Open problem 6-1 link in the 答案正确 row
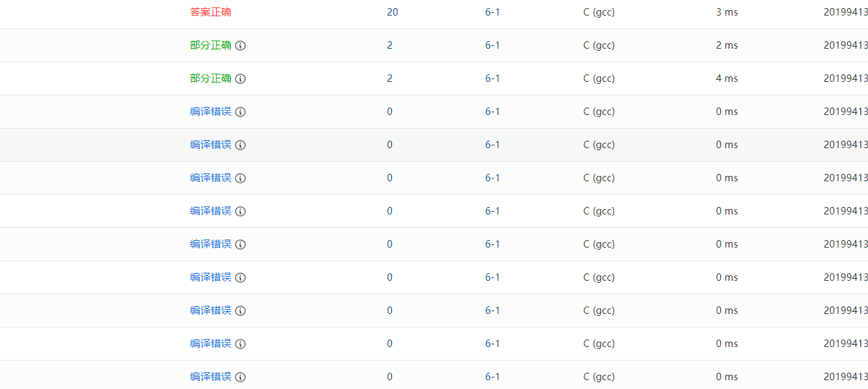The image size is (868, 389). click(x=492, y=12)
